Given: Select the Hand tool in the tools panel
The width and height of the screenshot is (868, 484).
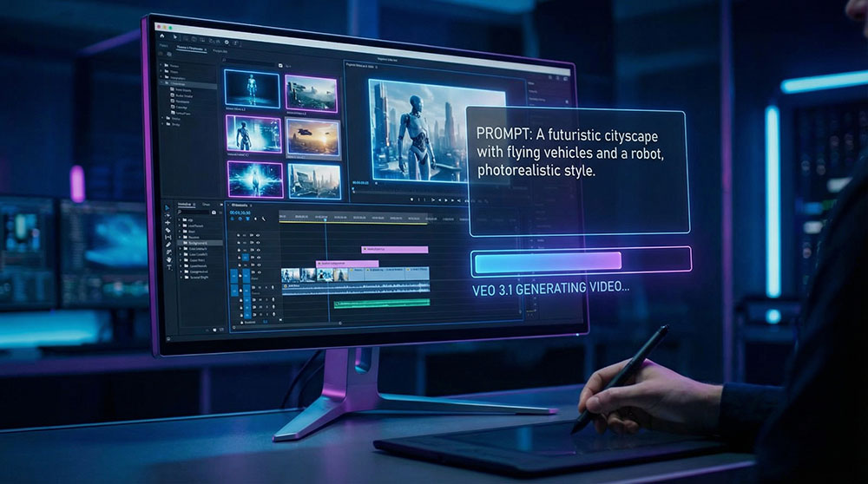Looking at the screenshot, I should (x=169, y=259).
